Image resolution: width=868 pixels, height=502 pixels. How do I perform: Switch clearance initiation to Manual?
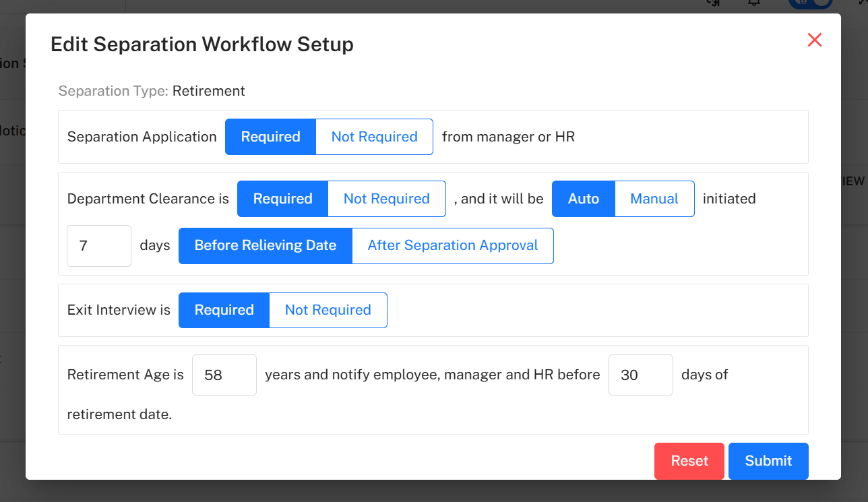(654, 199)
